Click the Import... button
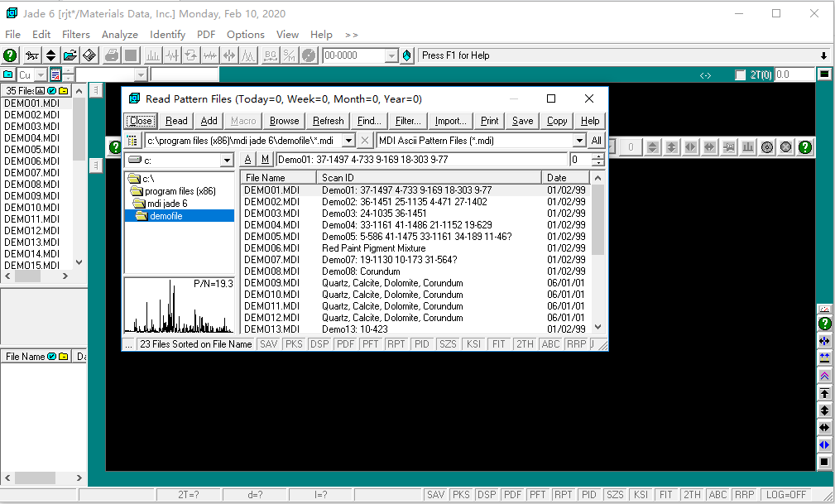The image size is (835, 504). coord(450,121)
